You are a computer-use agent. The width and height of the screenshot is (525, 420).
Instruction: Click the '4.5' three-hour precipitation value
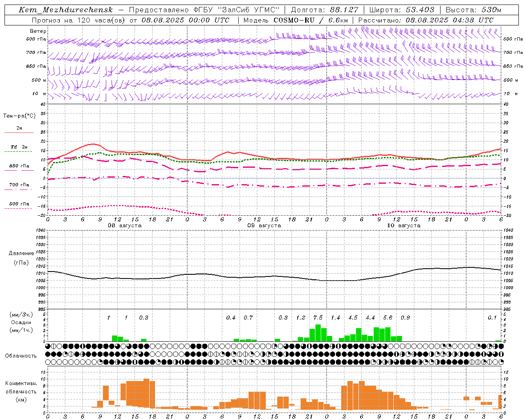coord(353,317)
